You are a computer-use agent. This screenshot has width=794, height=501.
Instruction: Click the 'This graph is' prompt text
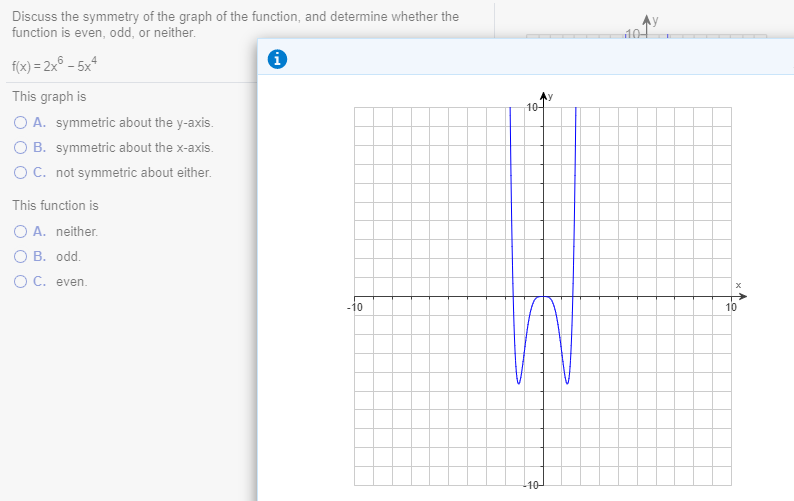click(x=49, y=97)
